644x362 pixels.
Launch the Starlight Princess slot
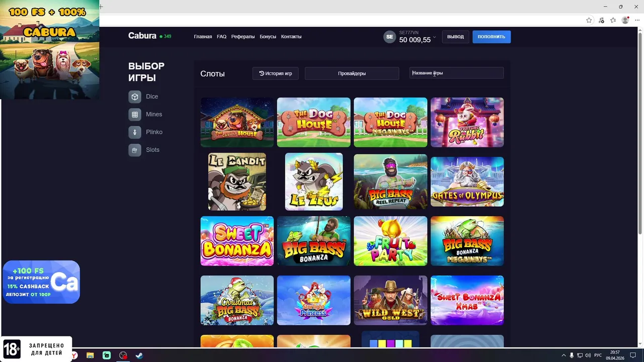click(x=313, y=300)
